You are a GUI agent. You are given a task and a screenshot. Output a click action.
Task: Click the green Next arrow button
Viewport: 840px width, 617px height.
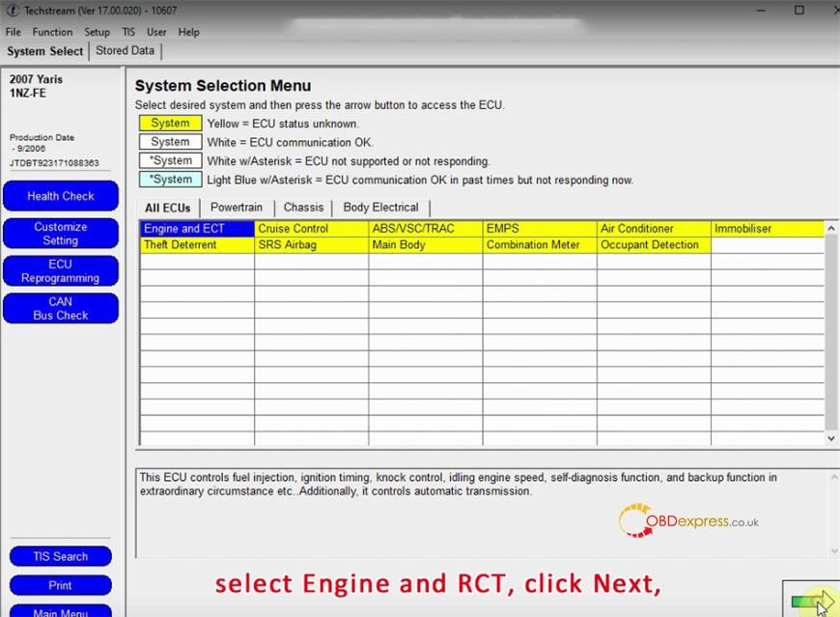[x=809, y=601]
